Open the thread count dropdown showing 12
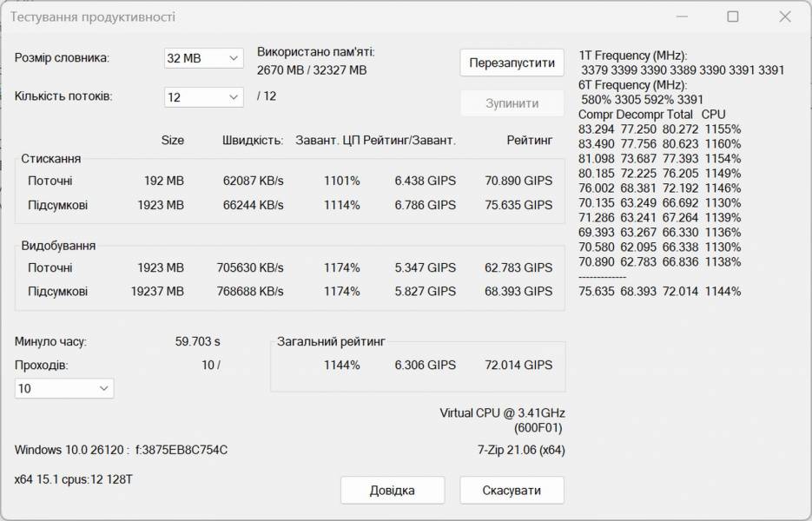Image resolution: width=812 pixels, height=521 pixels. tap(203, 97)
